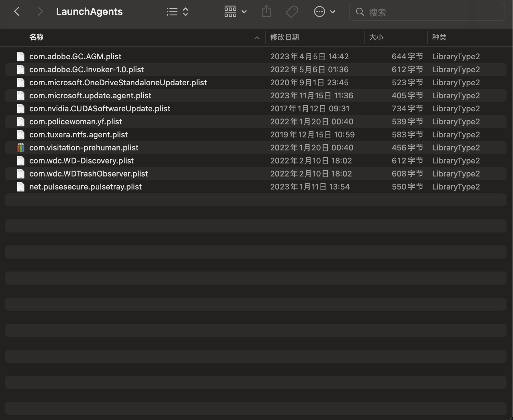Click the CUDASoftwareUpdate plist file icon
Image resolution: width=513 pixels, height=420 pixels.
click(x=21, y=109)
